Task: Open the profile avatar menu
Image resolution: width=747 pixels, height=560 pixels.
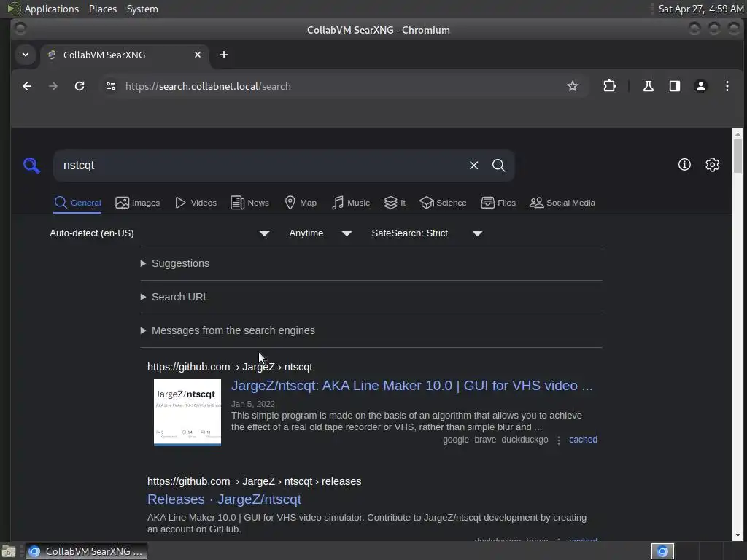Action: pos(701,86)
